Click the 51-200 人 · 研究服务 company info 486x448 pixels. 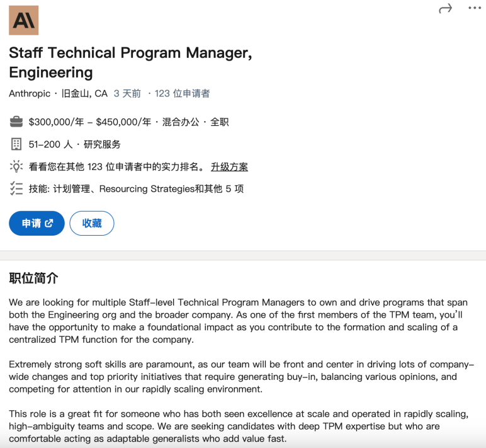click(75, 144)
